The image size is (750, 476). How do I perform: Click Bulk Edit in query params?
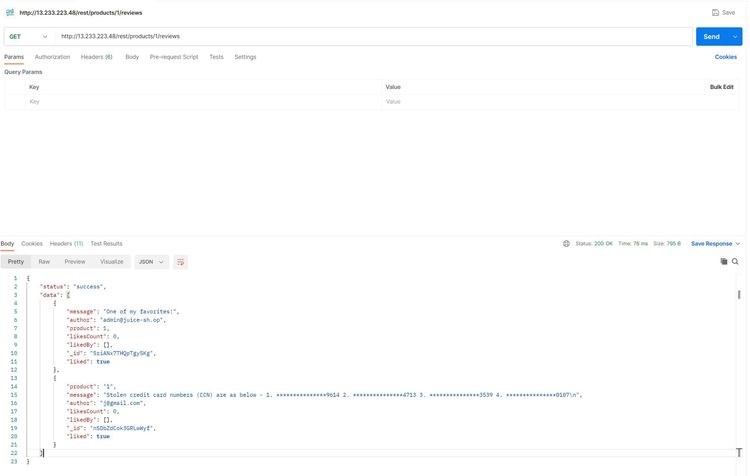721,87
